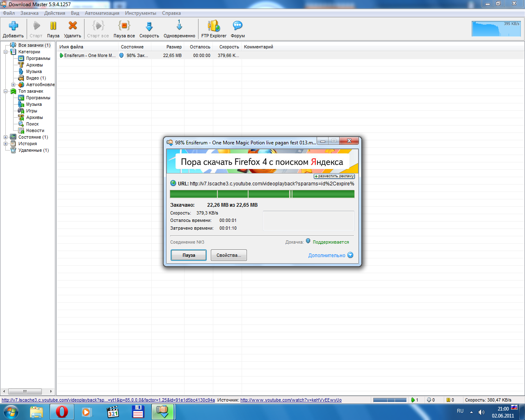This screenshot has height=420, width=525.
Task: Select the Видео (1) category icon
Action: click(x=21, y=78)
